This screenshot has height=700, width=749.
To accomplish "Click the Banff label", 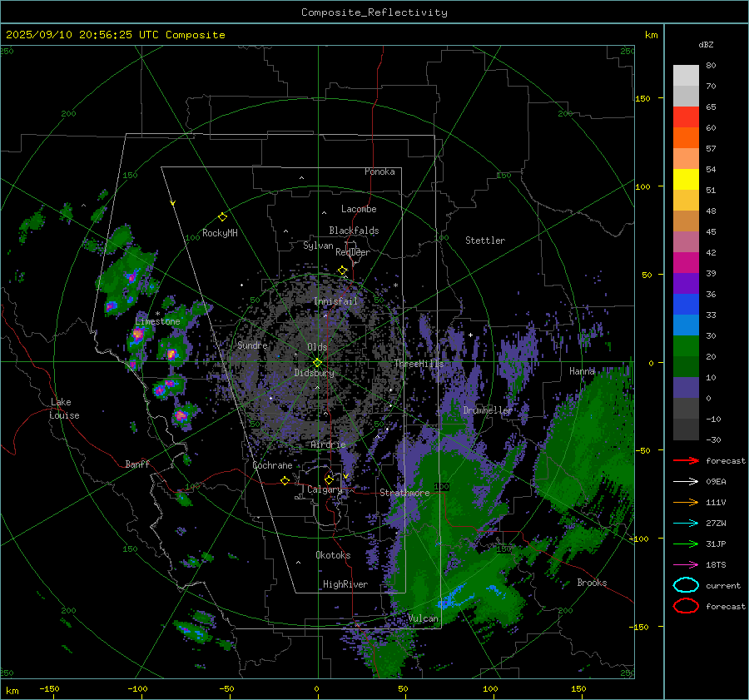I will [x=137, y=464].
